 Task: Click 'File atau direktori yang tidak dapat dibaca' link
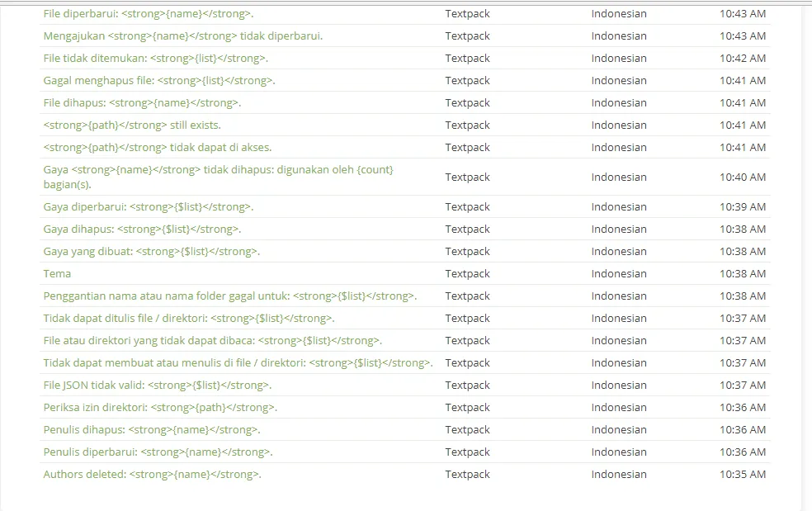pos(212,341)
